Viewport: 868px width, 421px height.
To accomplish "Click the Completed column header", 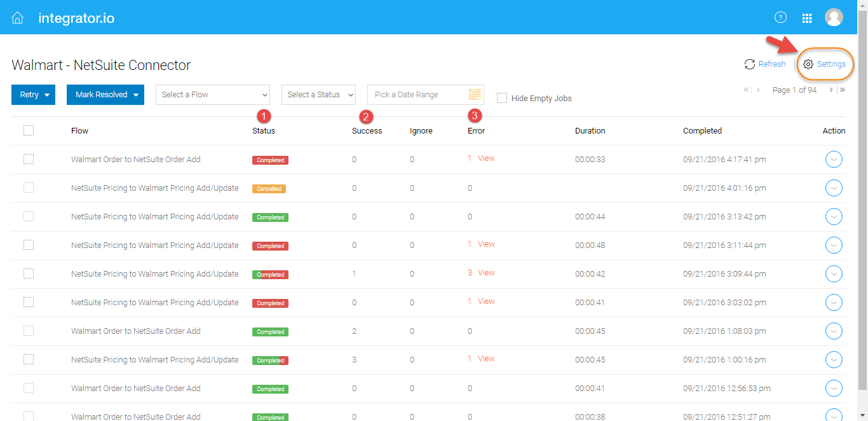I will click(x=702, y=131).
